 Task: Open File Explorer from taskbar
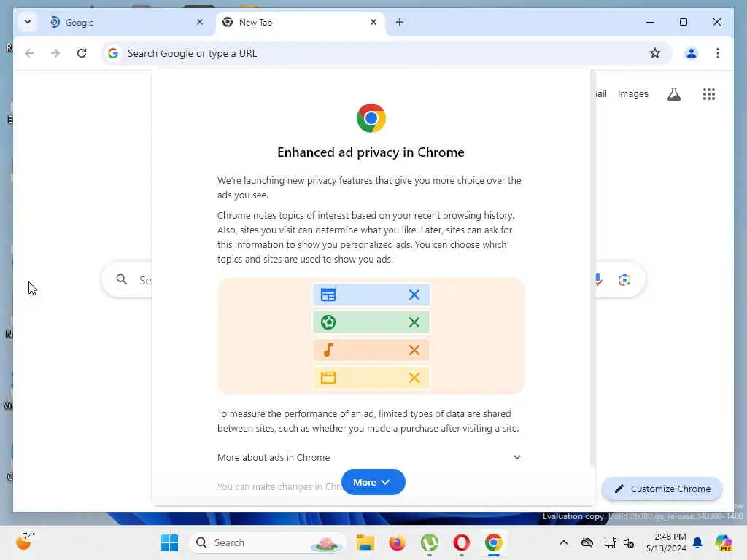pos(365,542)
